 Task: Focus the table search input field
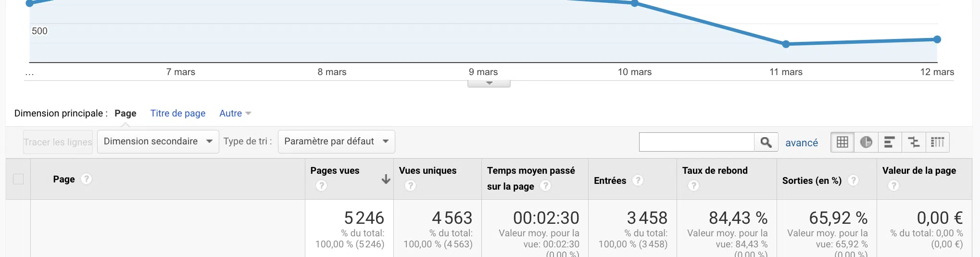[x=696, y=142]
